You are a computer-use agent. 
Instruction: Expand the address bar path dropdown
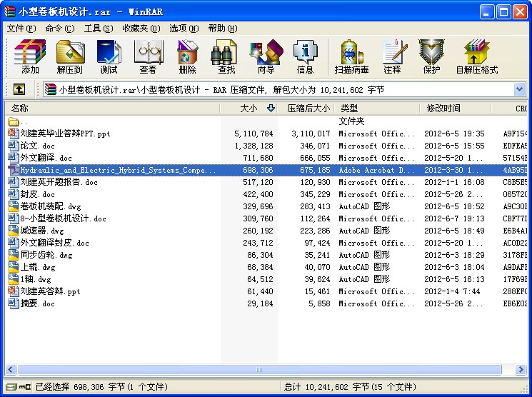coord(519,89)
